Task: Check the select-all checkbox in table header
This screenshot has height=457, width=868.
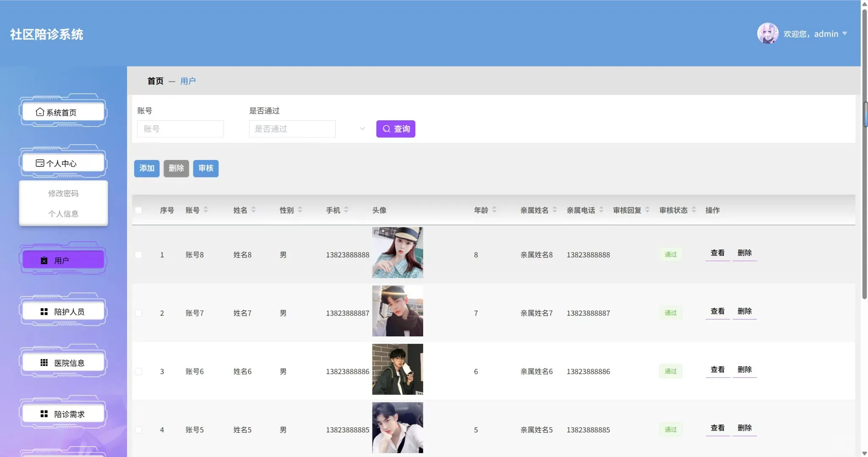Action: (x=138, y=210)
